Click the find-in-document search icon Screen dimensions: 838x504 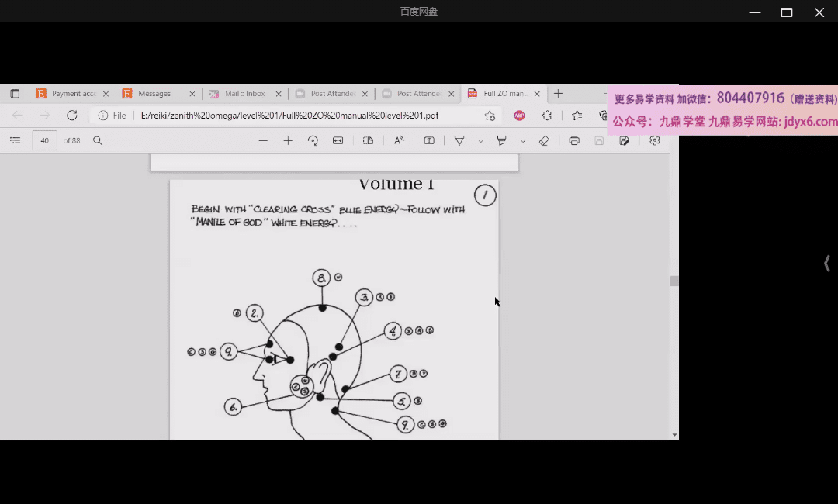[x=98, y=140]
